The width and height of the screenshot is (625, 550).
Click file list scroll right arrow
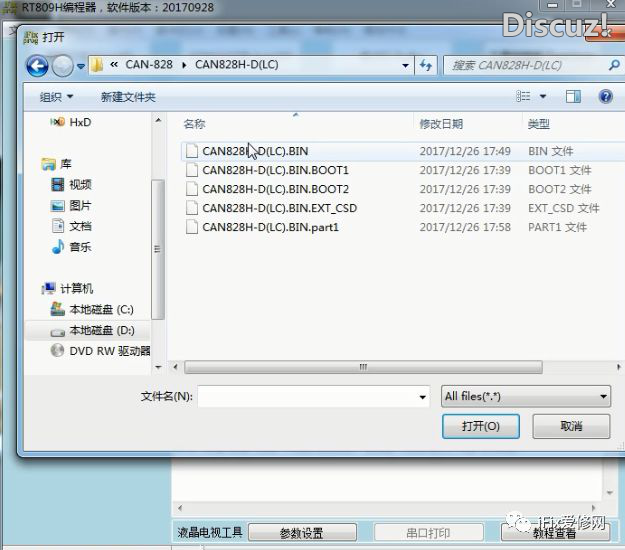tap(618, 367)
